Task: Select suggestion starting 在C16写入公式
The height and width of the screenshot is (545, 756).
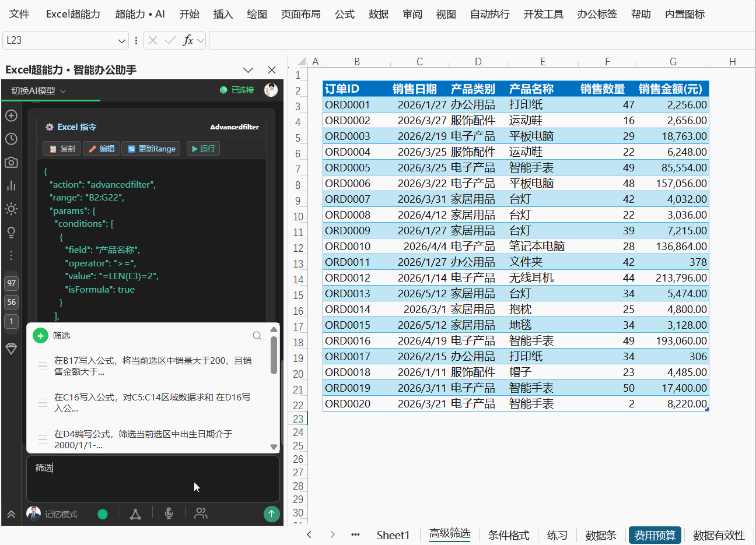Action: pos(153,403)
